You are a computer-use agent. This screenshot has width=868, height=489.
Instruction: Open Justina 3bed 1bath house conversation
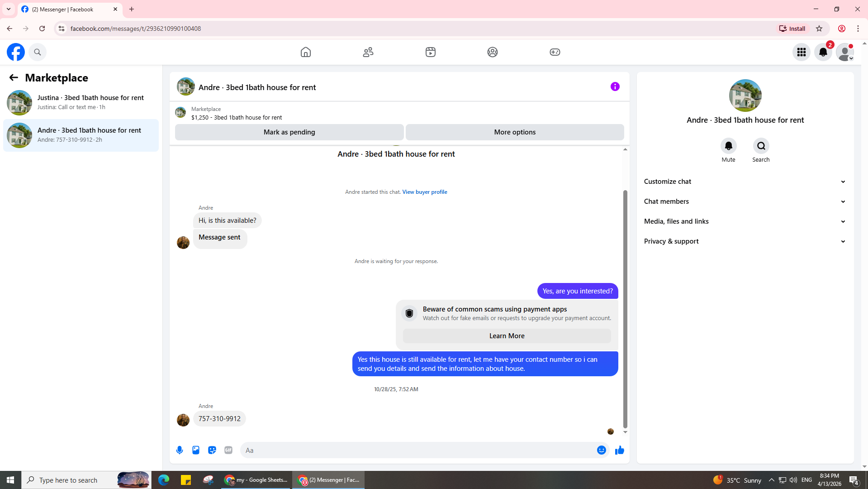click(81, 102)
